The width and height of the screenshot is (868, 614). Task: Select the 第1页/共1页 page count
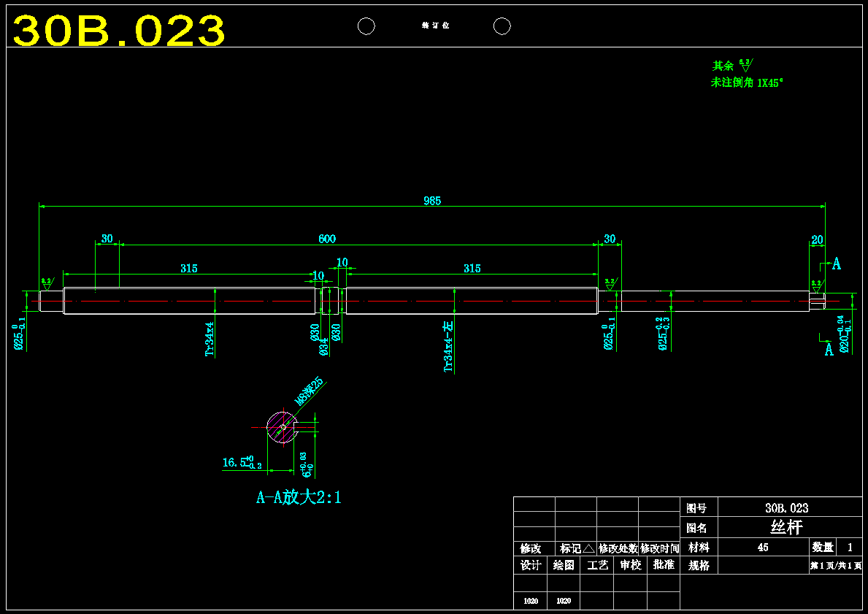pos(836,566)
